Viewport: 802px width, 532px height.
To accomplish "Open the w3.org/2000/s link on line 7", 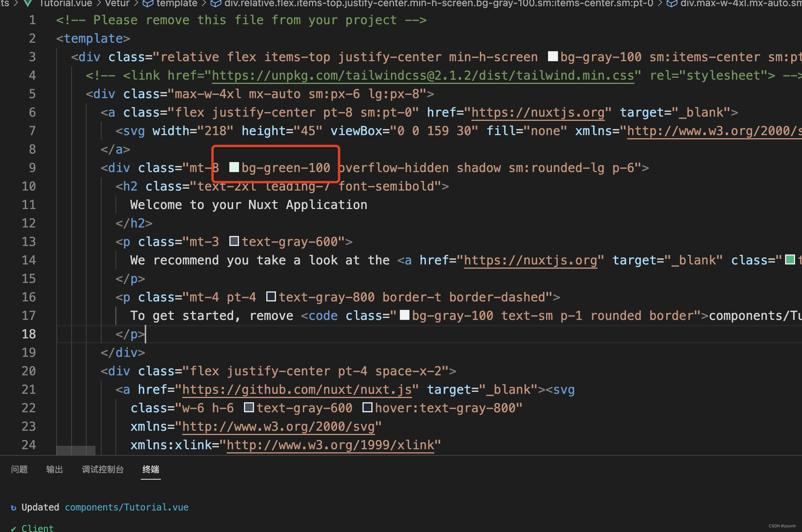I will tap(714, 131).
